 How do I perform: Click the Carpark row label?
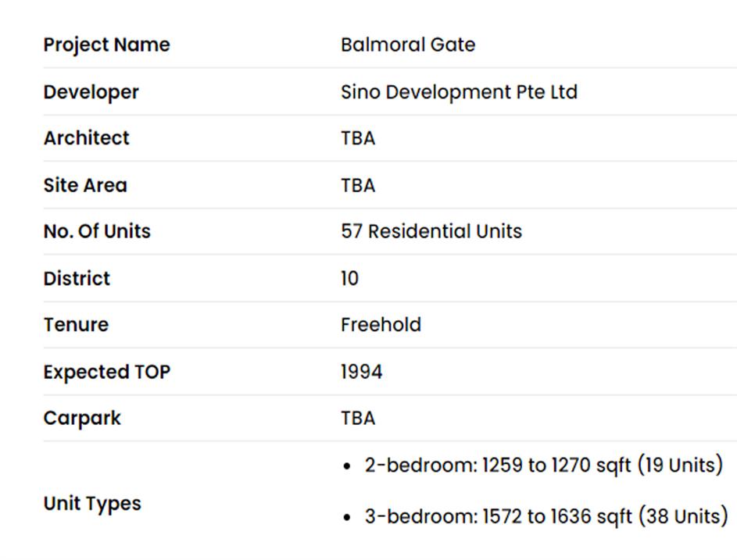tap(82, 418)
